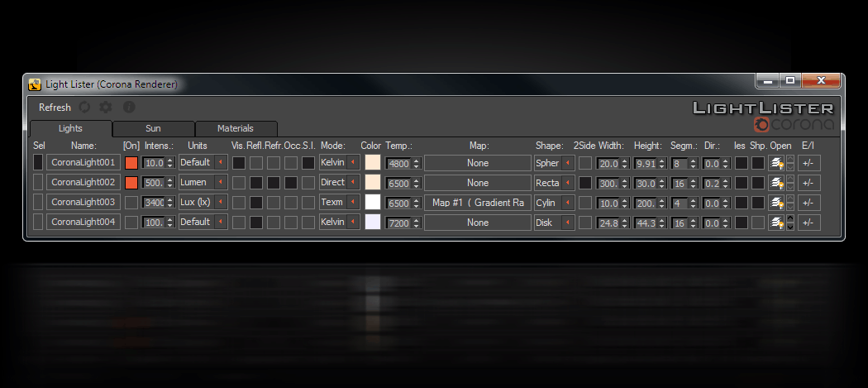Open include/exclude list icon for CoronaLight002
This screenshot has width=868, height=388.
pos(776,183)
